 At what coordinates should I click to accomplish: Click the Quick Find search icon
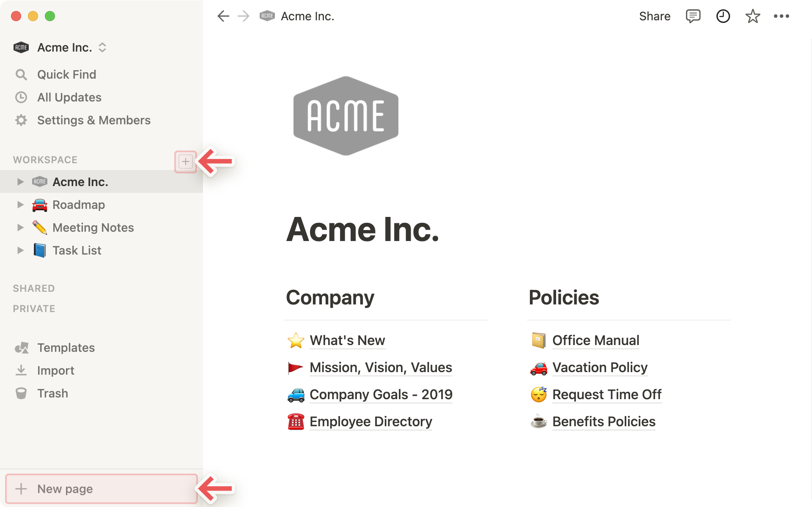pos(21,74)
